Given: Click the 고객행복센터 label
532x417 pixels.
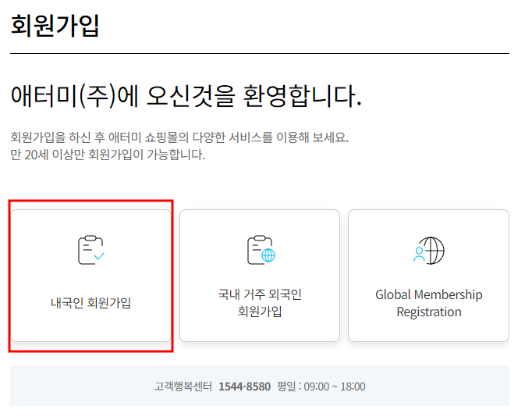Looking at the screenshot, I should tap(183, 387).
